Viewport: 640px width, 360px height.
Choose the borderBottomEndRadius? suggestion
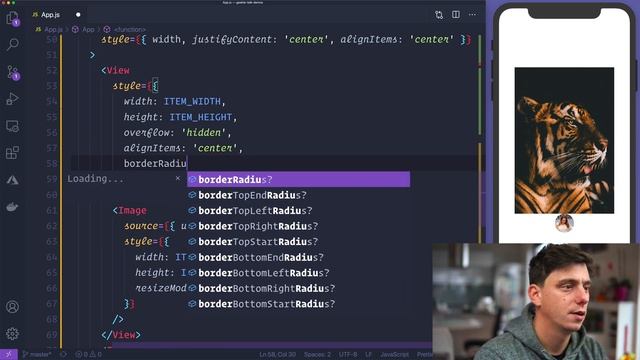pyautogui.click(x=298, y=257)
